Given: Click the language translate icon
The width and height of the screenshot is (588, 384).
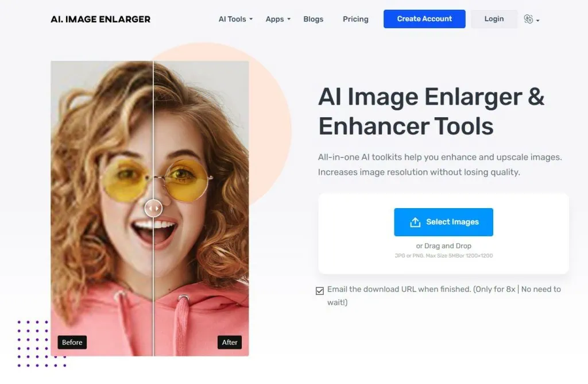Looking at the screenshot, I should pos(529,18).
